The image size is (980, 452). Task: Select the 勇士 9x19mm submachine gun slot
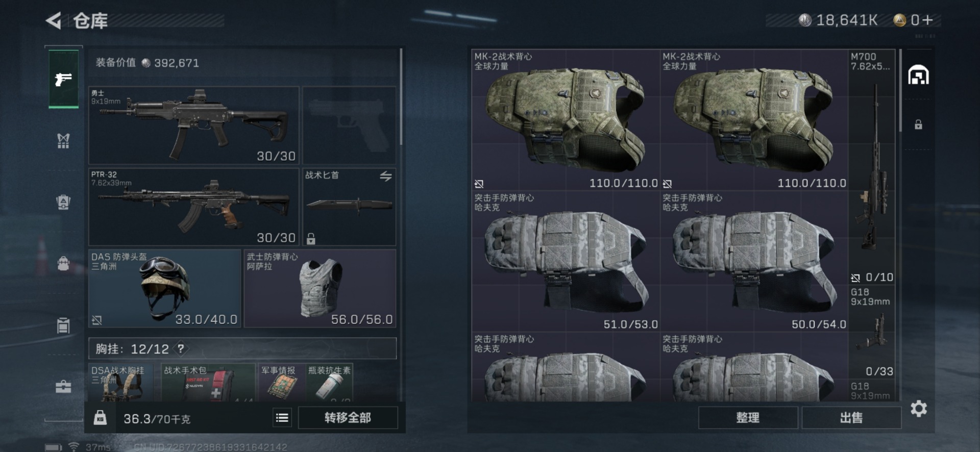click(193, 125)
